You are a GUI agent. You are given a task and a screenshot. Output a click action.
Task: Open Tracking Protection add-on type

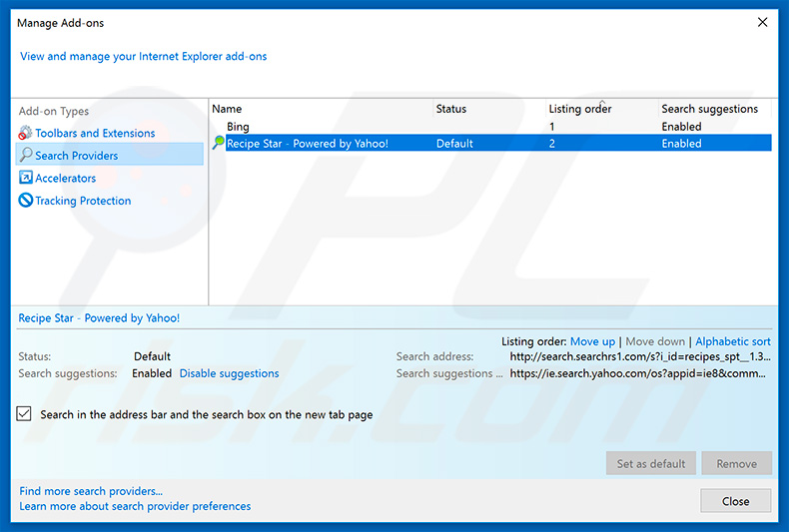click(x=83, y=201)
